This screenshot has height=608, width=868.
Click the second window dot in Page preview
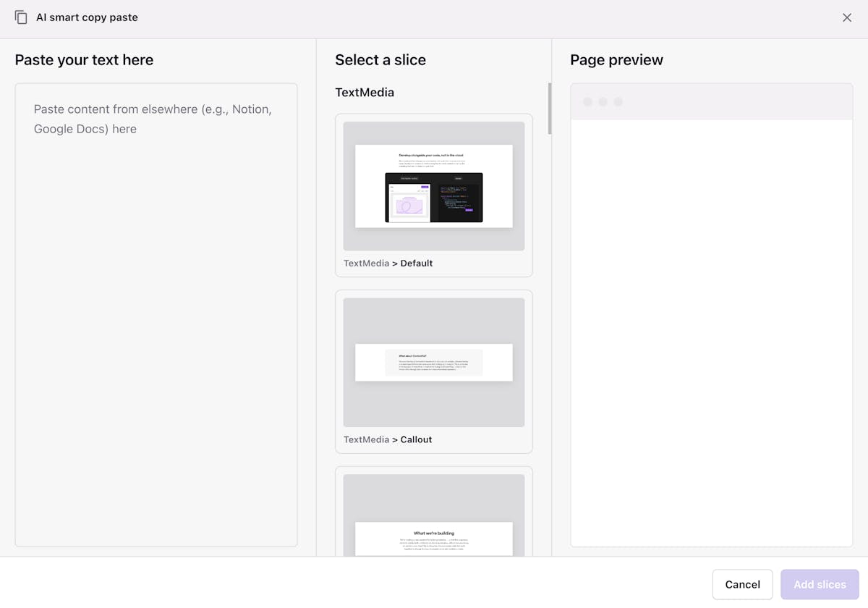601,101
